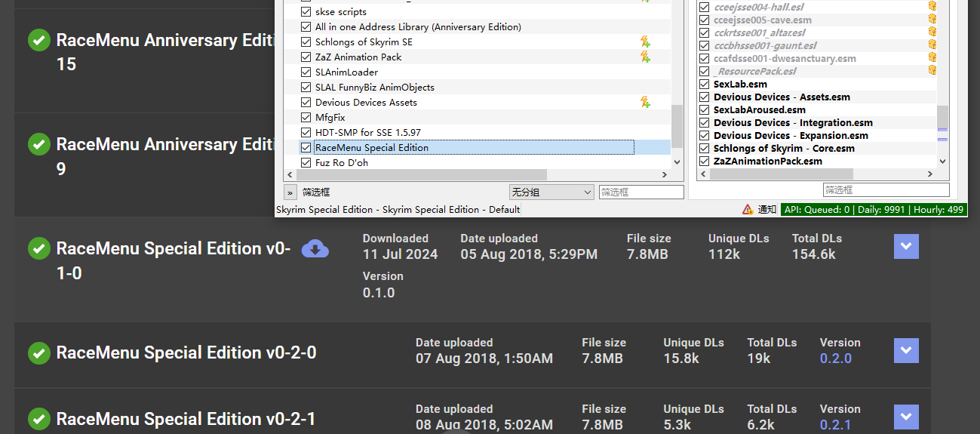Click the mod list scroll-down arrow
This screenshot has height=434, width=980.
coord(677,162)
